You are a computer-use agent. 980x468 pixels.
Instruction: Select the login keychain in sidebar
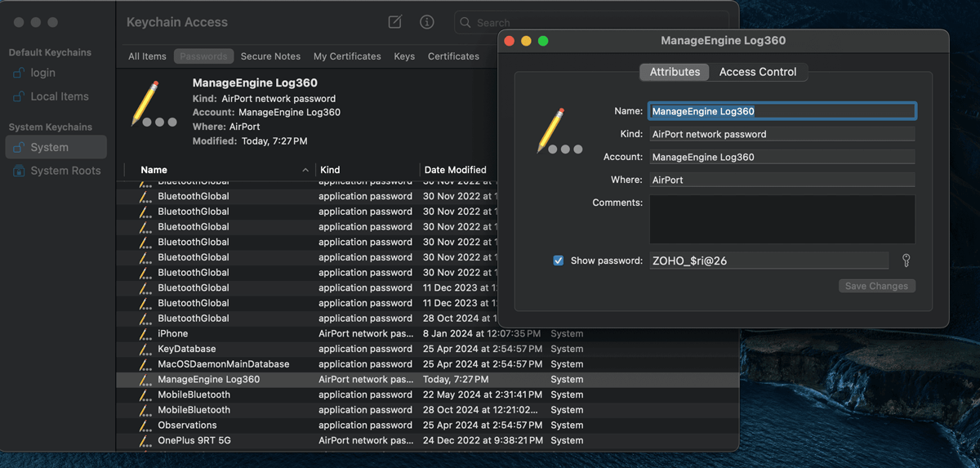coord(42,73)
